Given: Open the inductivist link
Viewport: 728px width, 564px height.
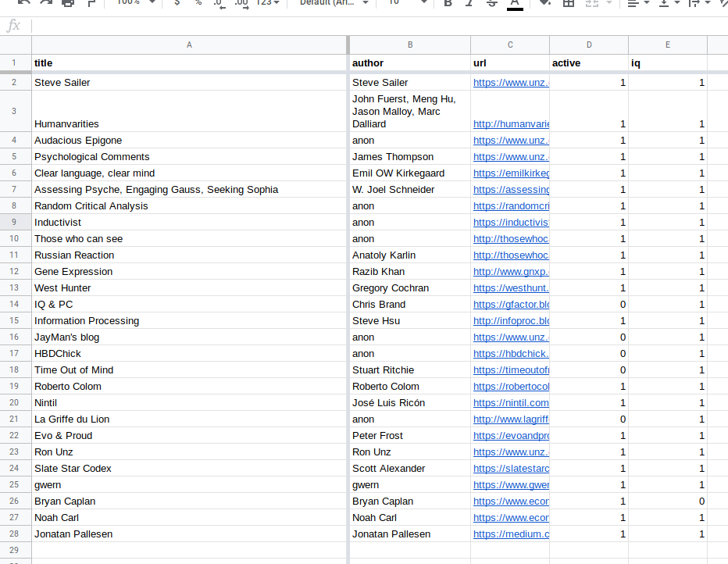Looking at the screenshot, I should [x=511, y=223].
